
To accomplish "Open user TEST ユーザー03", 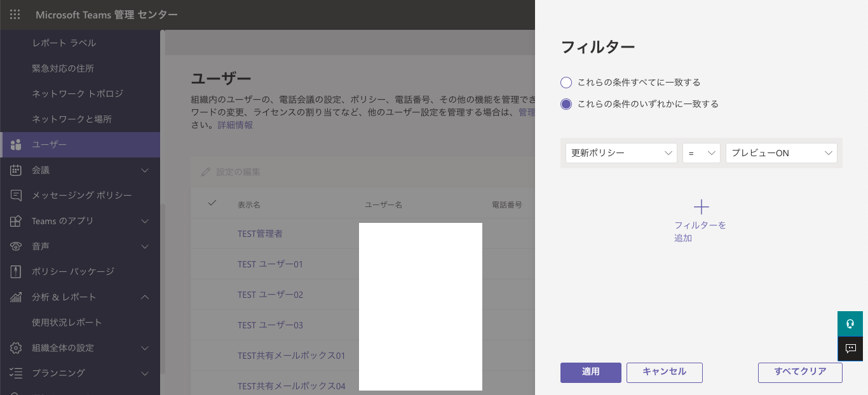I will click(x=270, y=325).
